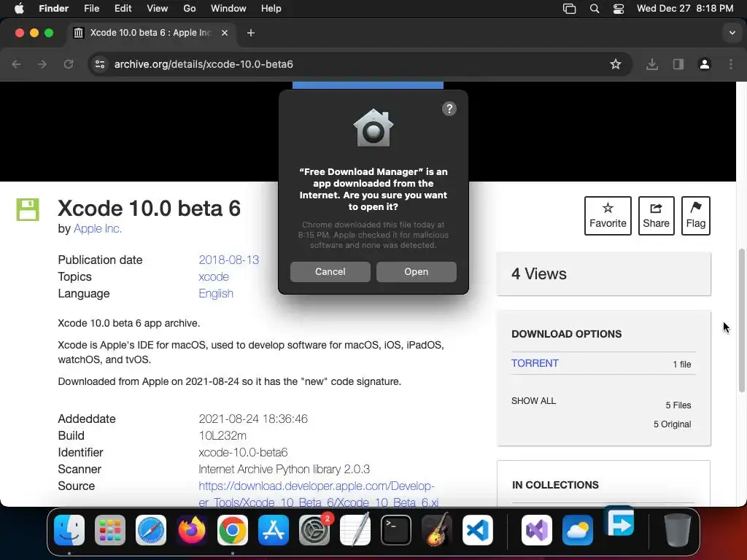Open TextEdit from the Dock

pyautogui.click(x=355, y=530)
